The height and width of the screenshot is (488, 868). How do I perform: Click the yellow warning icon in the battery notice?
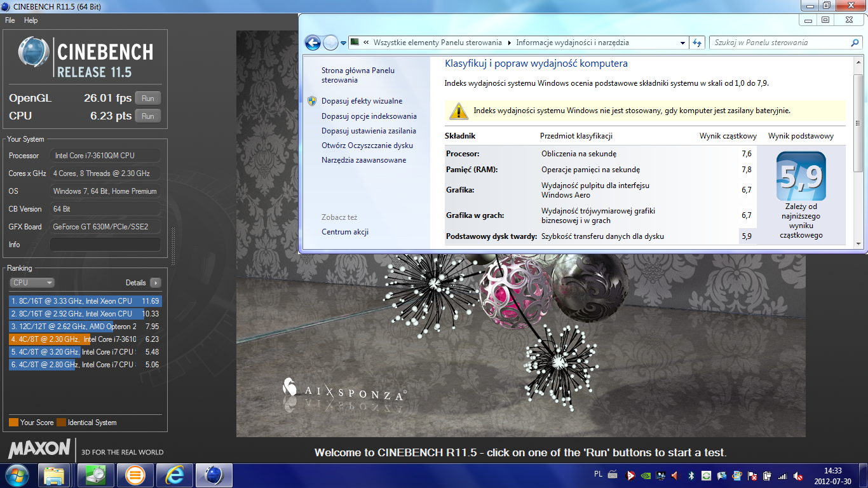[459, 111]
